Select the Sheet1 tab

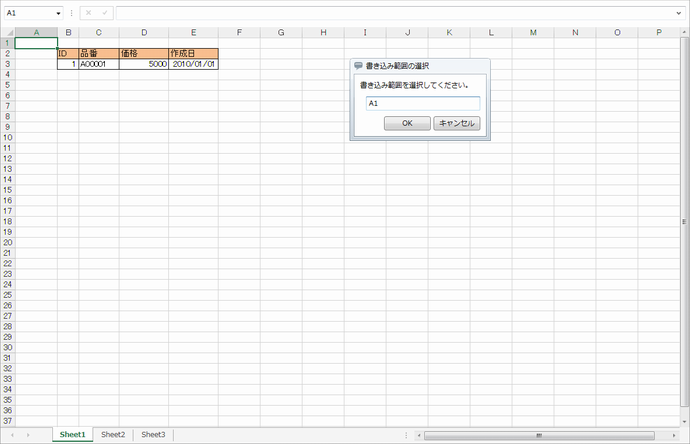coord(72,435)
